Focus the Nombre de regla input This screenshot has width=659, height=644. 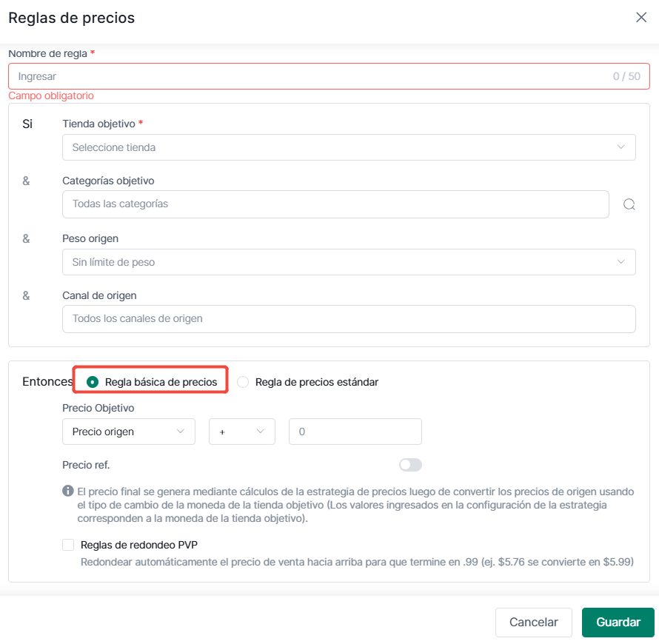(x=329, y=76)
